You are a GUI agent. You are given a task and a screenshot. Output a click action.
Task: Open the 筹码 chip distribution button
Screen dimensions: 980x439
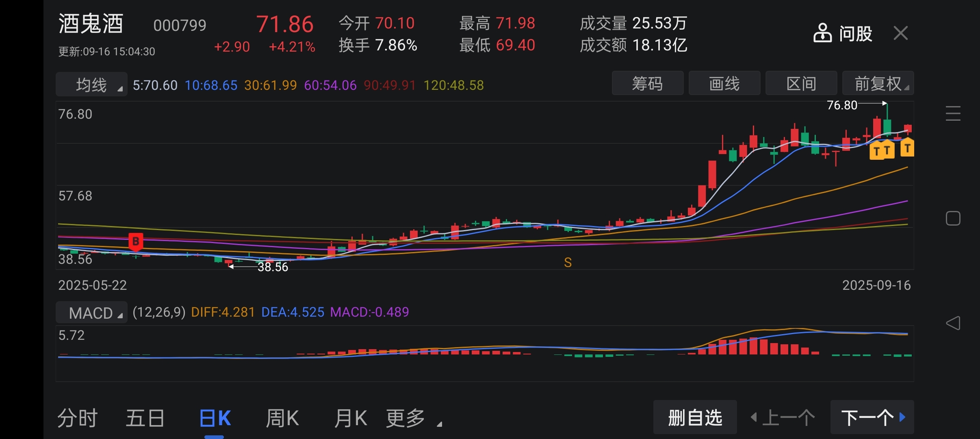648,83
